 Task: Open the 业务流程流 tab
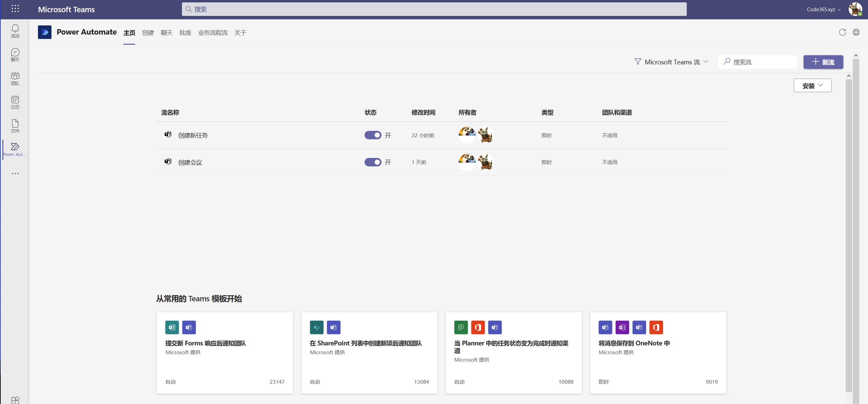tap(212, 33)
